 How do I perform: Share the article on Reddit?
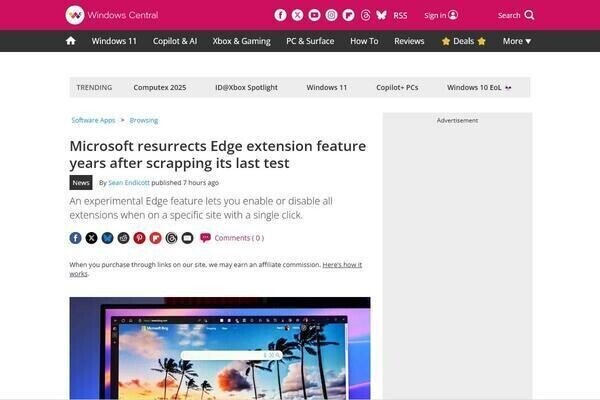coord(123,238)
